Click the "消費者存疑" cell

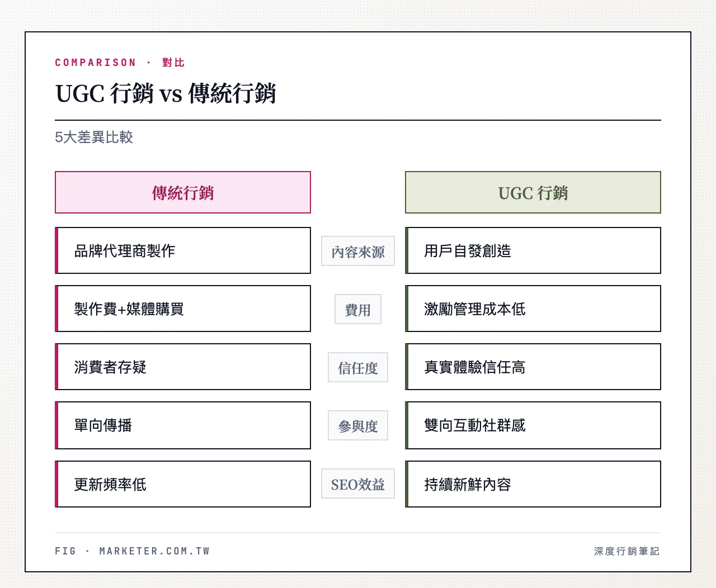(183, 367)
